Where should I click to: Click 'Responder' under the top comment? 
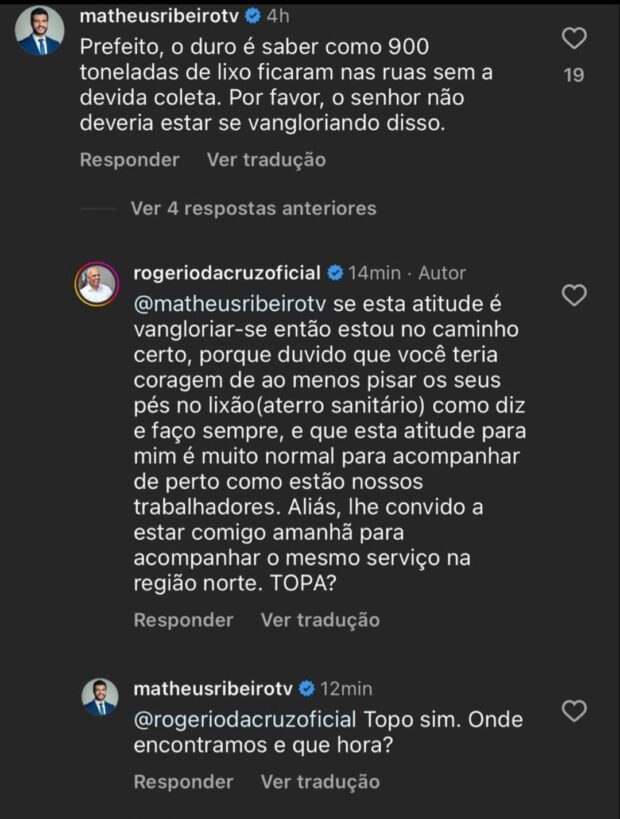pyautogui.click(x=129, y=160)
